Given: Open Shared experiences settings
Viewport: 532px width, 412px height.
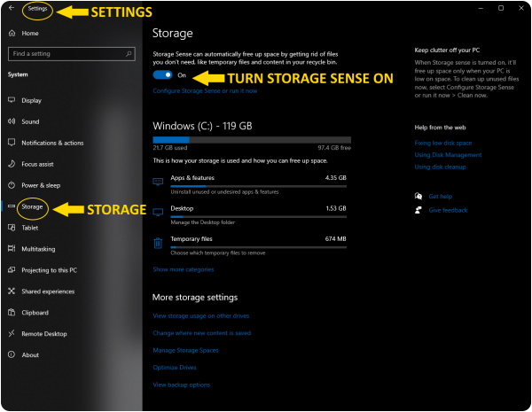Looking at the screenshot, I should click(48, 292).
